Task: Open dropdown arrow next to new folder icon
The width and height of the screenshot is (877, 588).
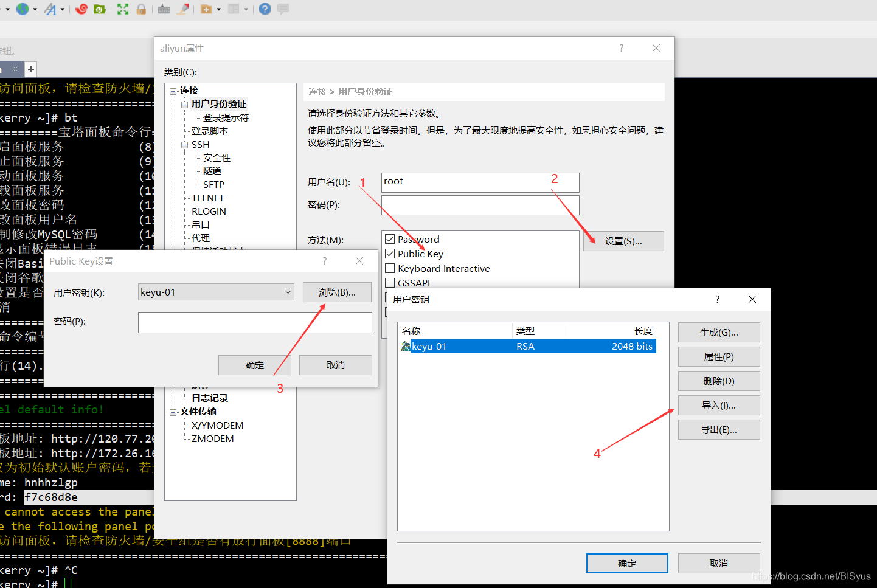Action: tap(218, 9)
